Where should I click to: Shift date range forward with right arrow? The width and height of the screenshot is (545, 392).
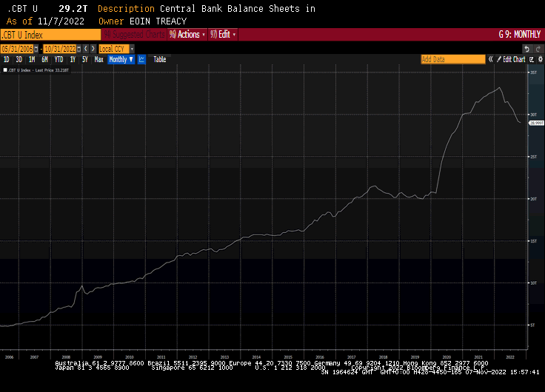pyautogui.click(x=93, y=49)
